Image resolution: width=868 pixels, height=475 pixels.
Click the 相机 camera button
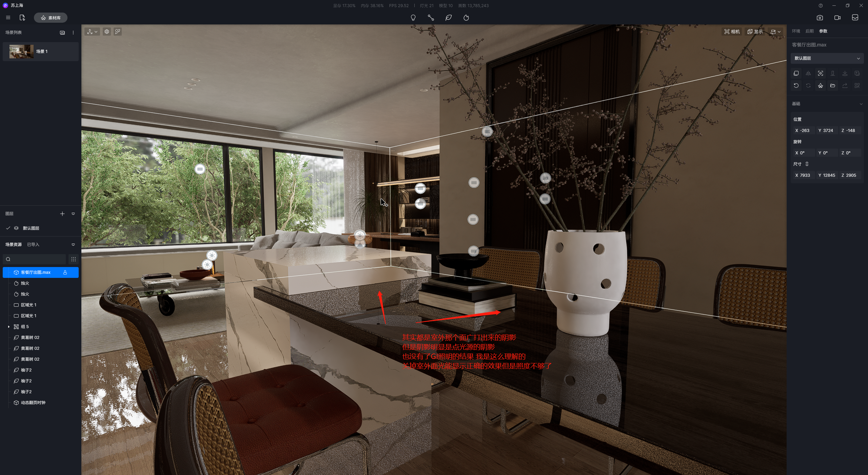[x=732, y=32]
